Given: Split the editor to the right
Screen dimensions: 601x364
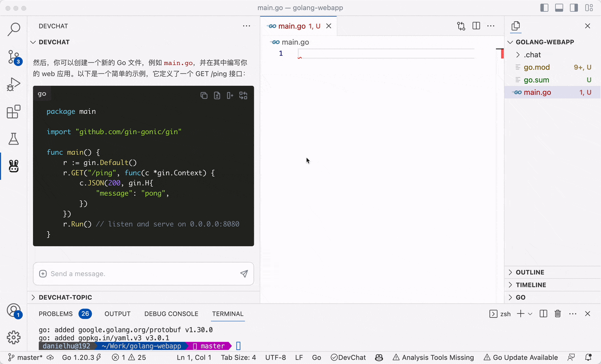Looking at the screenshot, I should tap(476, 26).
